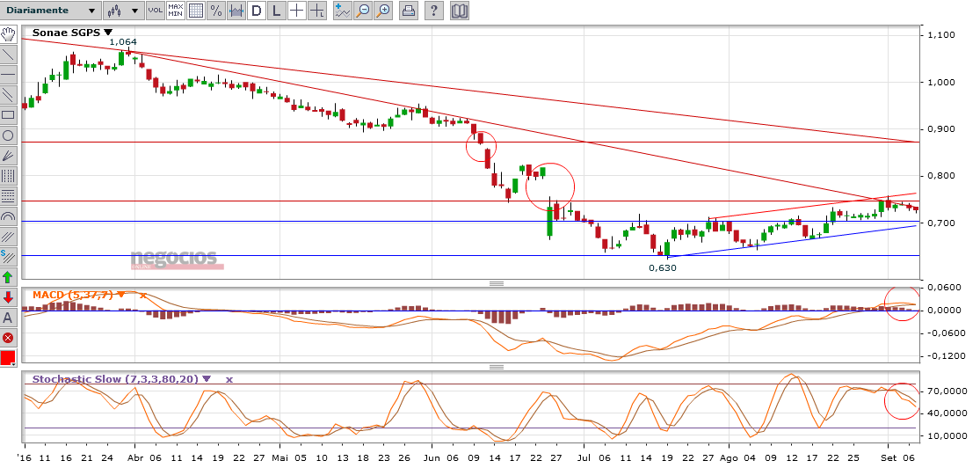The height and width of the screenshot is (468, 980).
Task: Place a red down arrow marker
Action: (8, 297)
